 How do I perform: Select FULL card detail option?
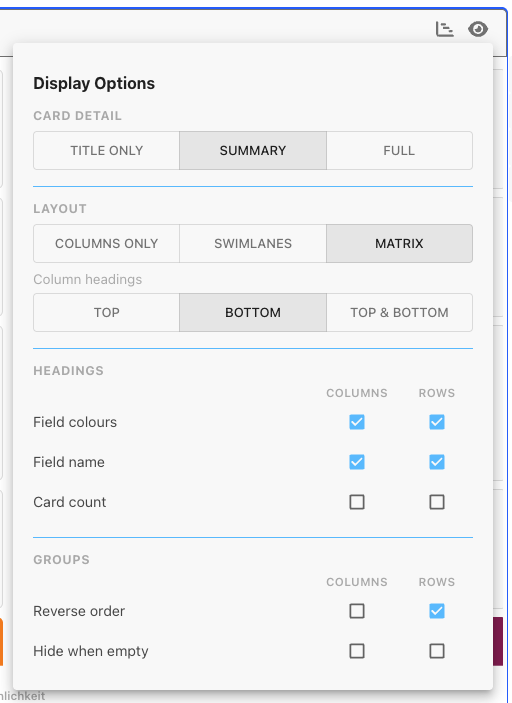pos(399,151)
